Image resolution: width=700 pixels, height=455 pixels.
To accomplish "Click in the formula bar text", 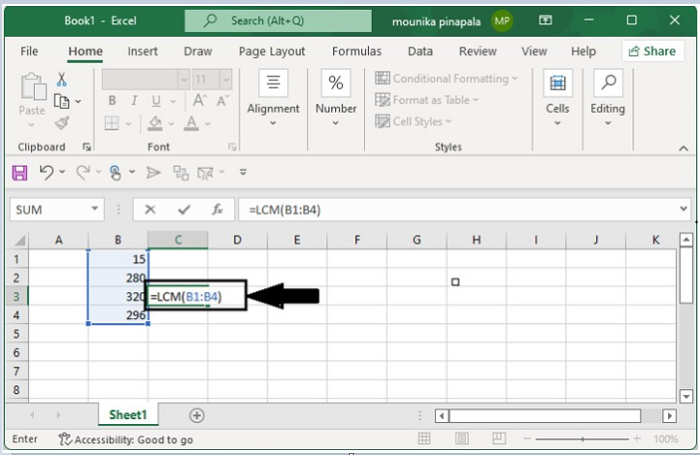I will tap(285, 210).
